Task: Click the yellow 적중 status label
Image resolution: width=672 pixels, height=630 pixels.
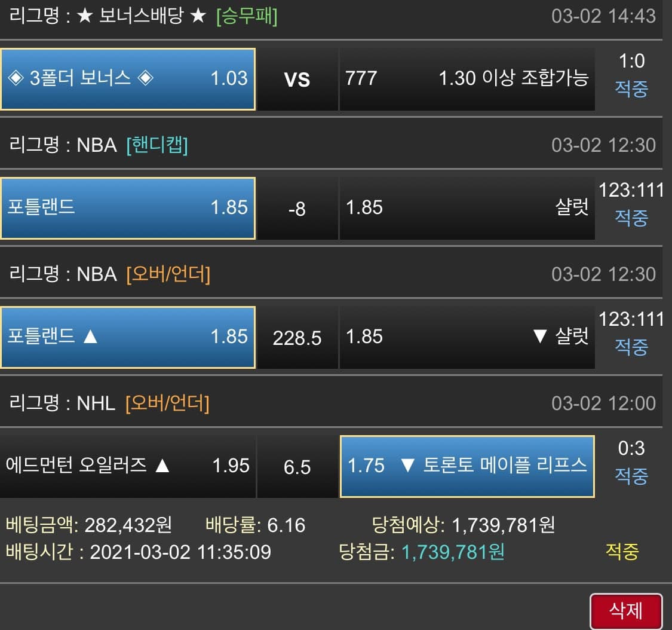Action: pos(622,552)
